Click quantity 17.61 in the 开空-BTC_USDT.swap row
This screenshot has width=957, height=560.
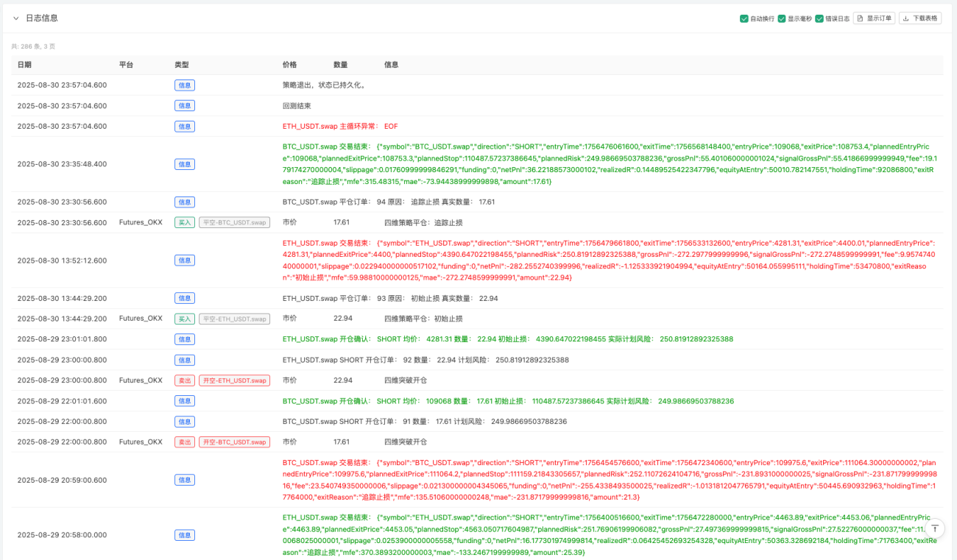pos(342,442)
